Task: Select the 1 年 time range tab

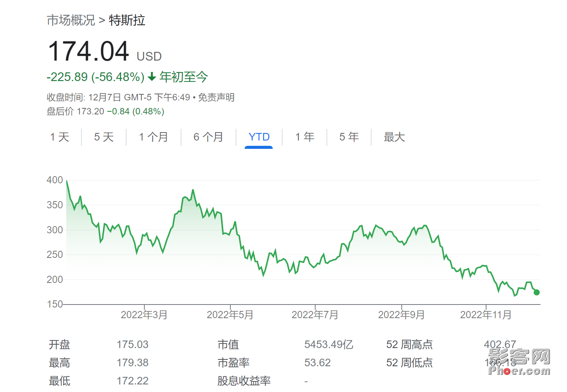Action: [x=305, y=137]
